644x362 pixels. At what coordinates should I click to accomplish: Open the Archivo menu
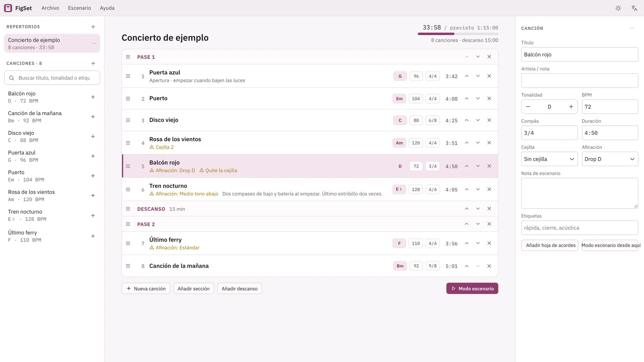tap(50, 8)
